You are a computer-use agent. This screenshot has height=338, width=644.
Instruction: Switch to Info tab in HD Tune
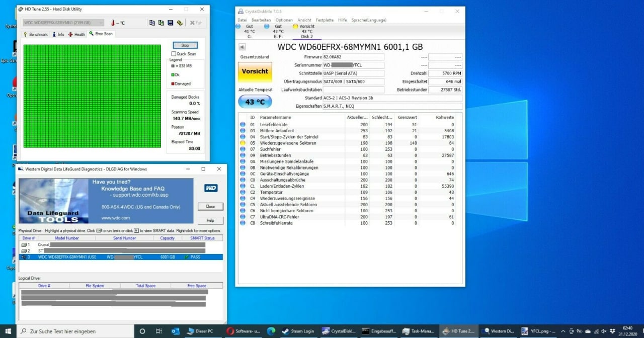[58, 34]
